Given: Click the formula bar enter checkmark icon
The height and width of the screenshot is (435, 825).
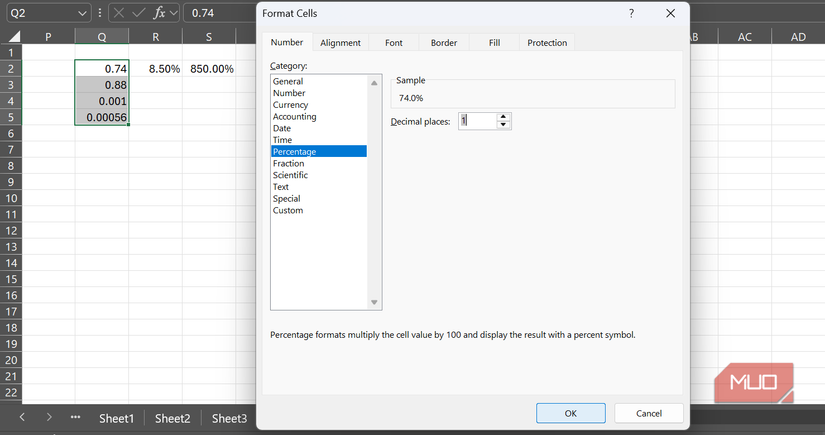Looking at the screenshot, I should [138, 13].
